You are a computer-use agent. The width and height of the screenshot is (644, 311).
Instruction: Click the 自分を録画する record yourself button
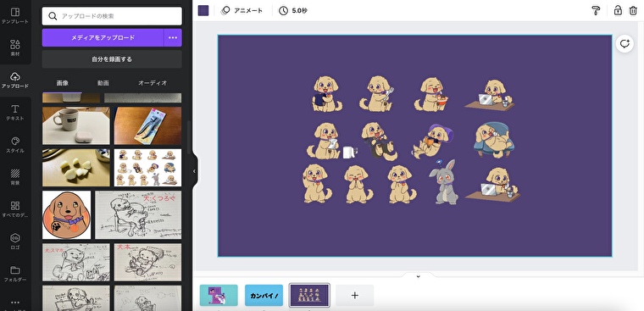tap(112, 59)
